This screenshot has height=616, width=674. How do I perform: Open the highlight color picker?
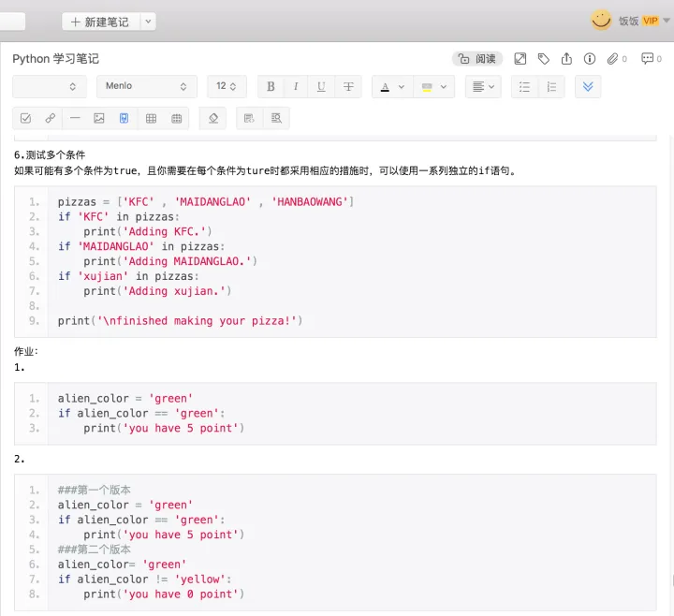tap(434, 86)
